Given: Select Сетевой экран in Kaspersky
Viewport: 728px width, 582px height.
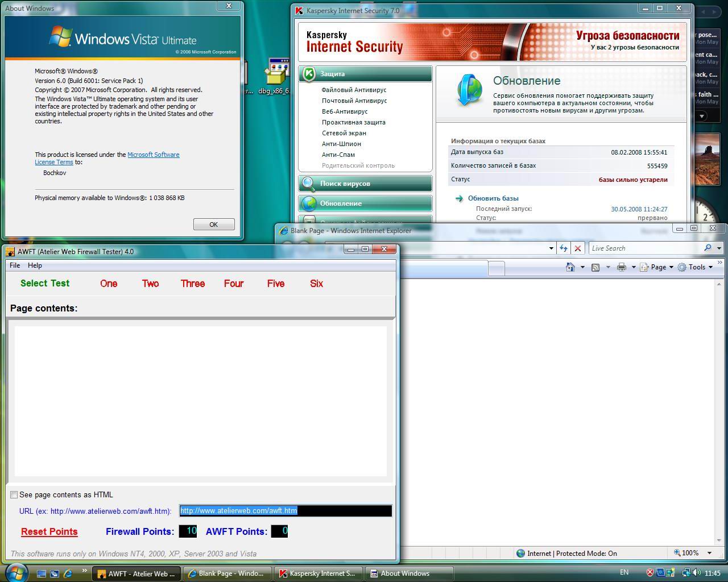Looking at the screenshot, I should [344, 133].
